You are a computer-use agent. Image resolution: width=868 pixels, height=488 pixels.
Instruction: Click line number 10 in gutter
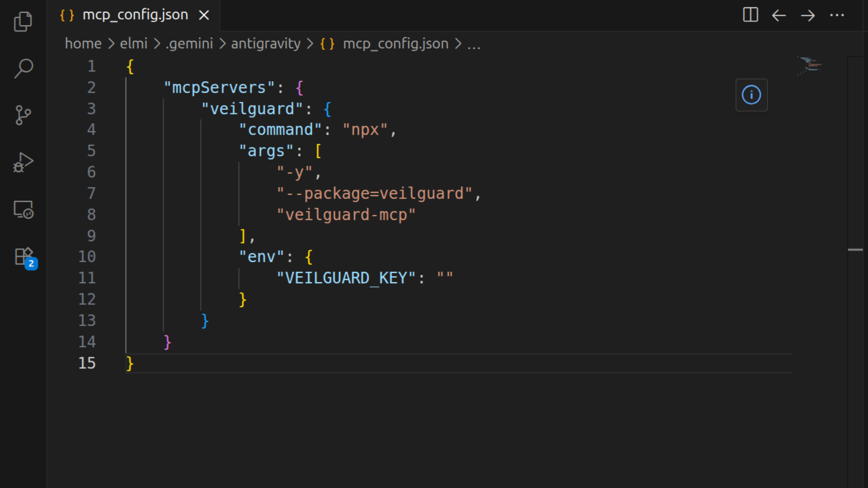(x=87, y=257)
